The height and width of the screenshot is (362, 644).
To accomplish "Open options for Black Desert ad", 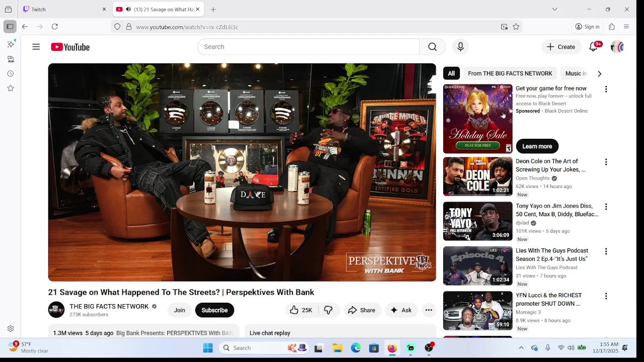I will tap(606, 89).
